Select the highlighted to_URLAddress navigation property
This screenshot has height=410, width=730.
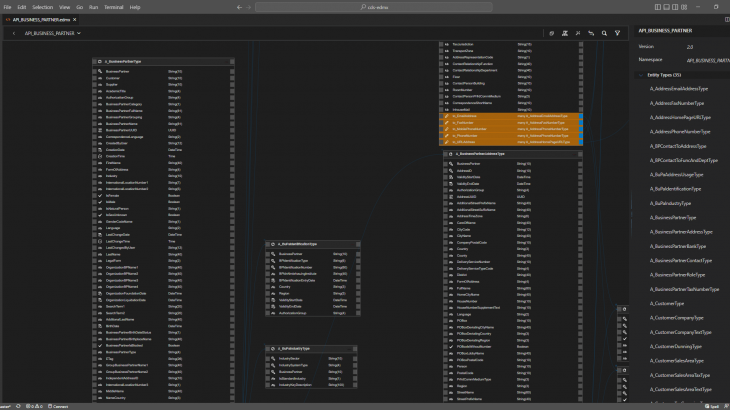[511, 142]
